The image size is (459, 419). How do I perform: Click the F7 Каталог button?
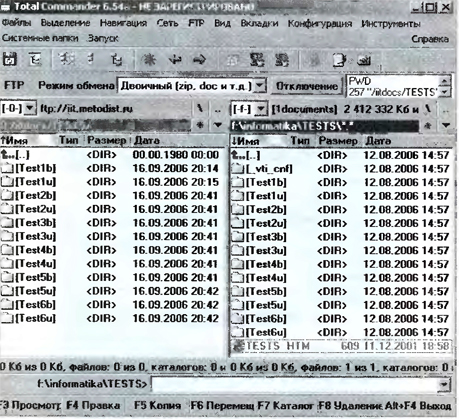285,406
